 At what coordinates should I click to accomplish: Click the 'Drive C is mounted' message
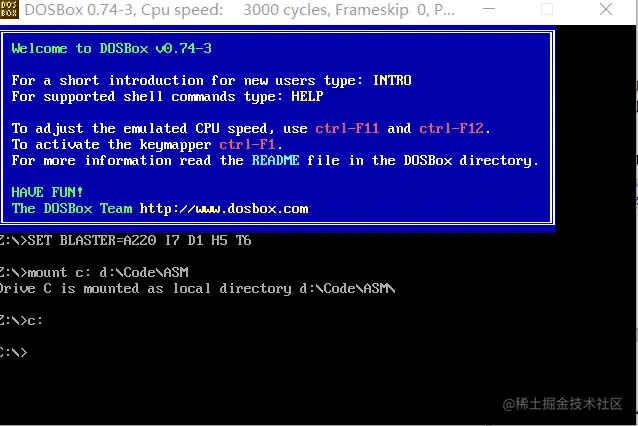[x=198, y=288]
